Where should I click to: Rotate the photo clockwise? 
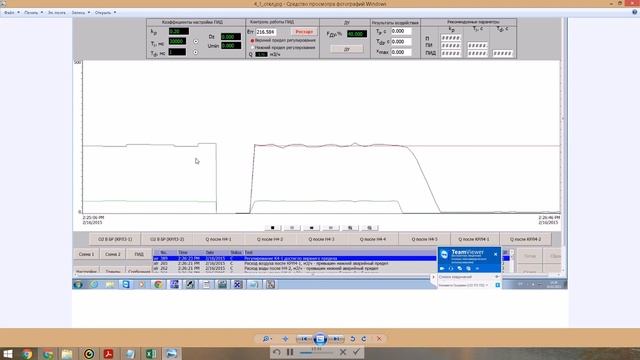coord(364,339)
